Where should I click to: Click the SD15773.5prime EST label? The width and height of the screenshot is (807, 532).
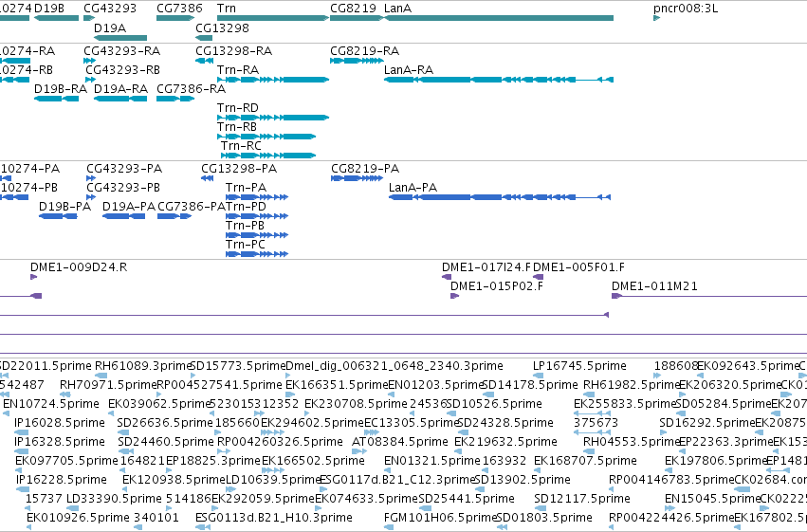point(238,366)
